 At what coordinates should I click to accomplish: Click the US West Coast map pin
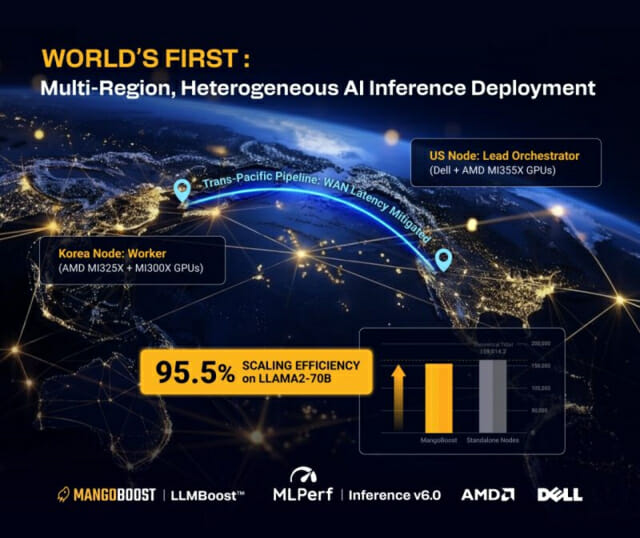[443, 260]
